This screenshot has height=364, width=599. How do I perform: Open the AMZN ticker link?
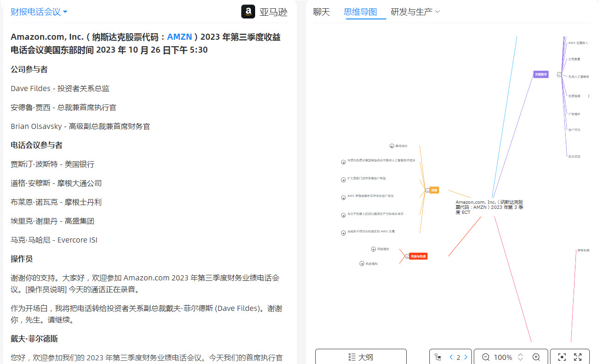pos(179,37)
